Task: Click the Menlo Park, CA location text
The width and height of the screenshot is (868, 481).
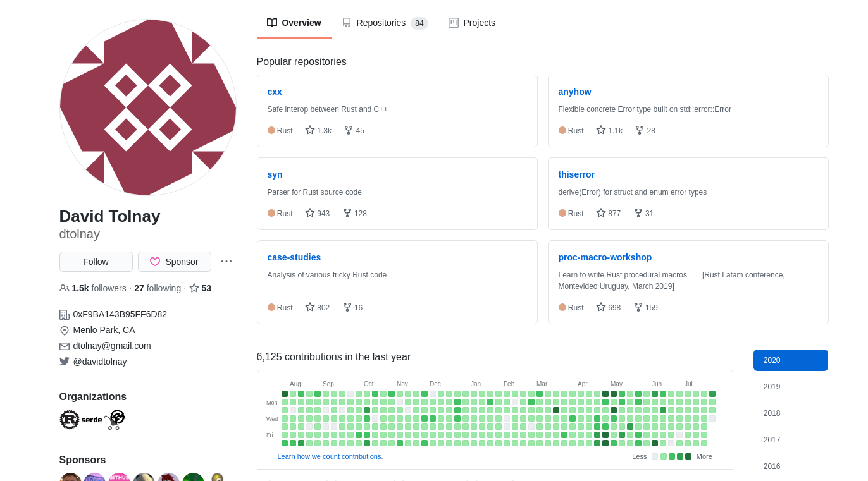Action: pyautogui.click(x=104, y=330)
